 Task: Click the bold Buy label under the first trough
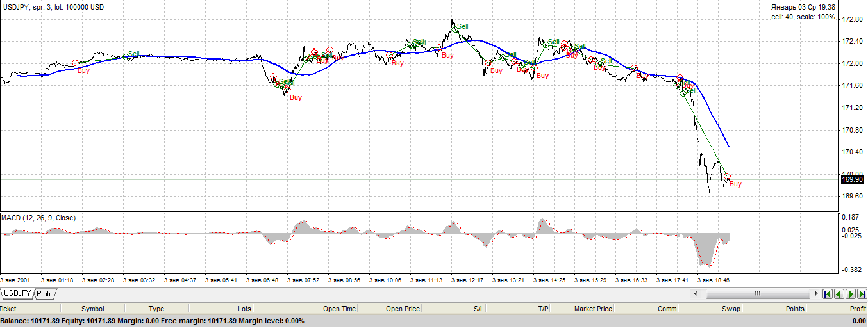296,98
